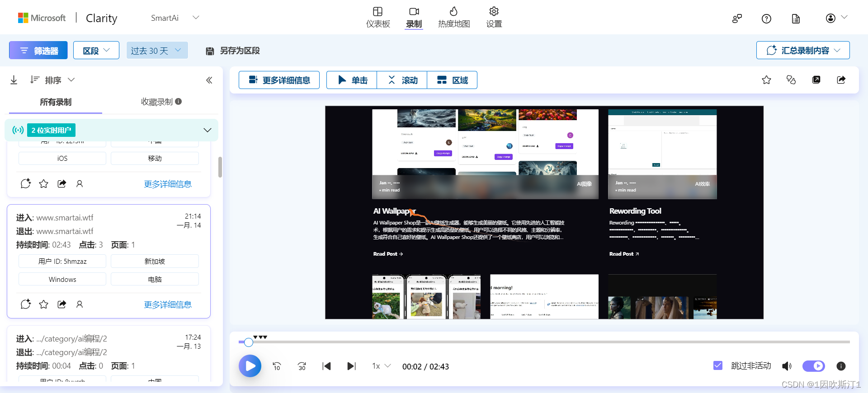Open the feedback people icon in header
This screenshot has width=868, height=393.
click(x=737, y=19)
